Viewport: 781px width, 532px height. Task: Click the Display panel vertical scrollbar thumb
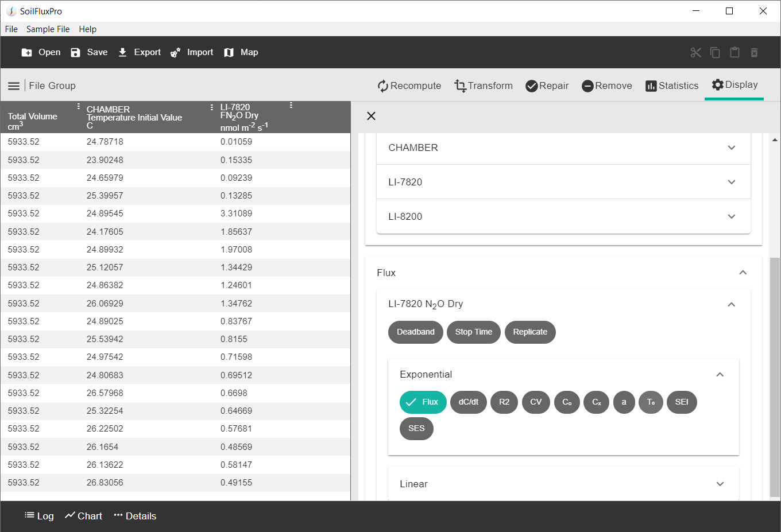pos(775,376)
